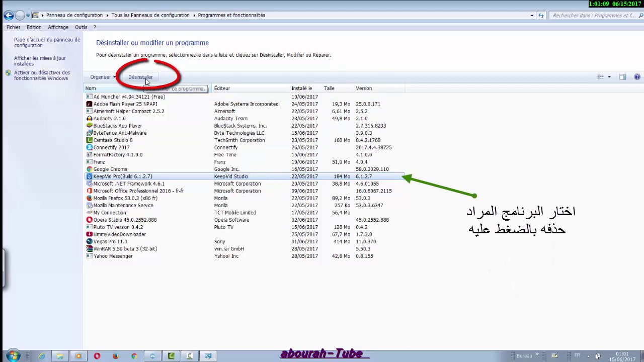Launch Google Chrome from the taskbar
This screenshot has width=644, height=362.
pos(134,356)
